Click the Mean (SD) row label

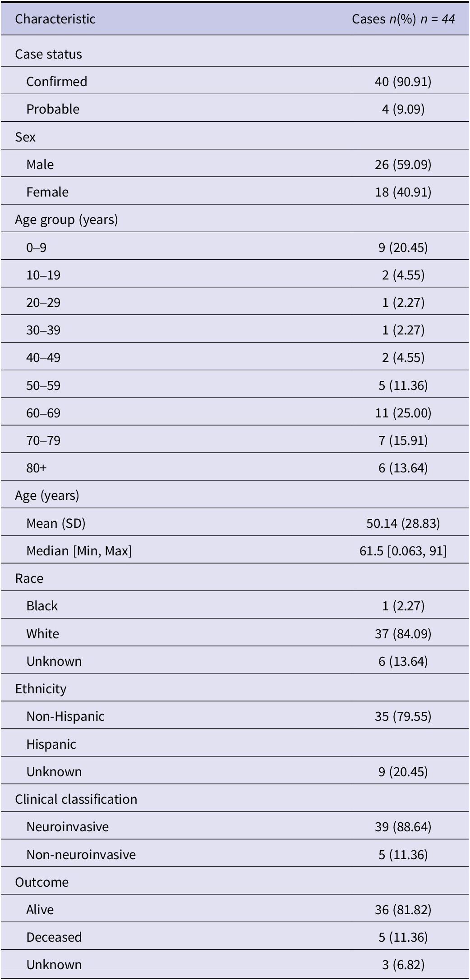pyautogui.click(x=55, y=523)
